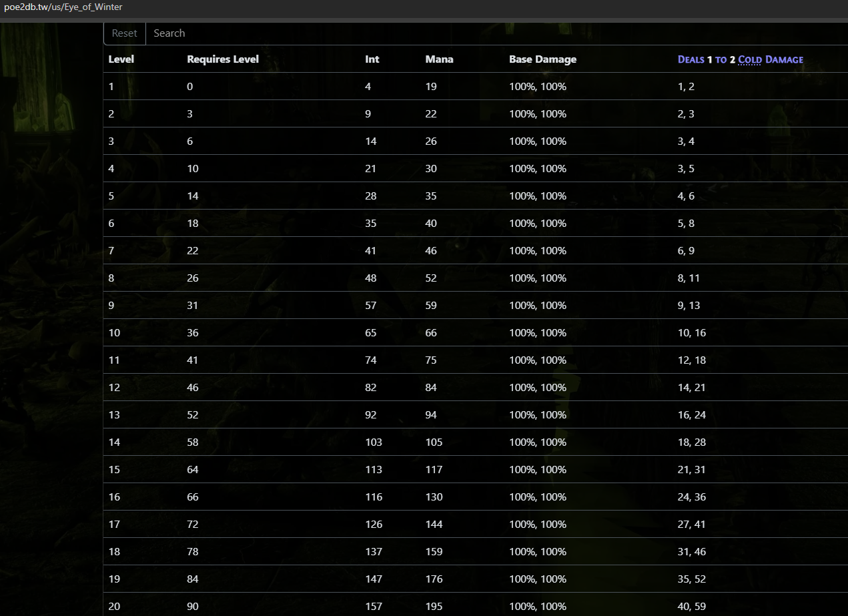Click cold damage value '3, 4'
The image size is (848, 616).
tap(686, 141)
